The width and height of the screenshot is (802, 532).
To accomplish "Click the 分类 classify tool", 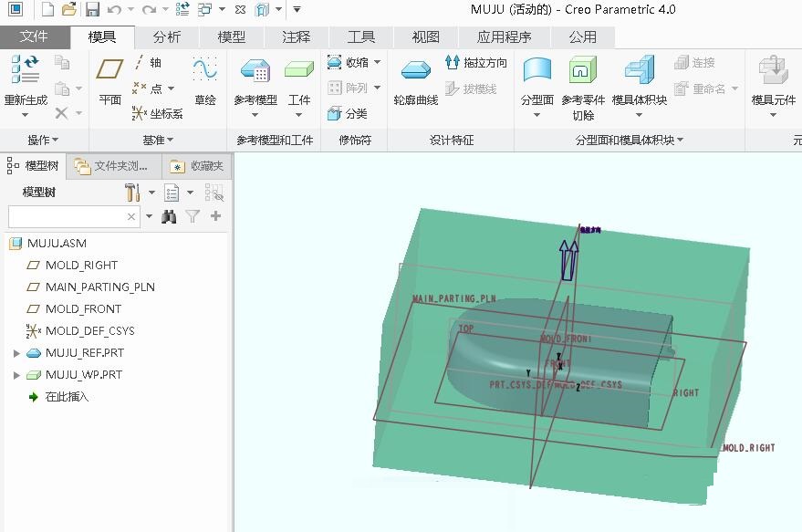I will coord(348,113).
